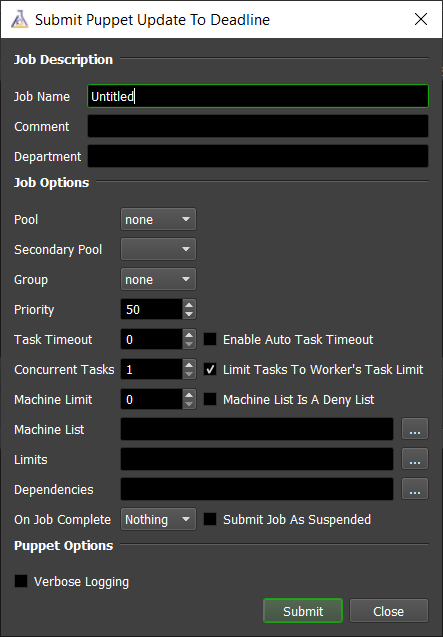This screenshot has width=443, height=637.
Task: Click the Deadline flask icon in title bar
Action: [x=19, y=19]
